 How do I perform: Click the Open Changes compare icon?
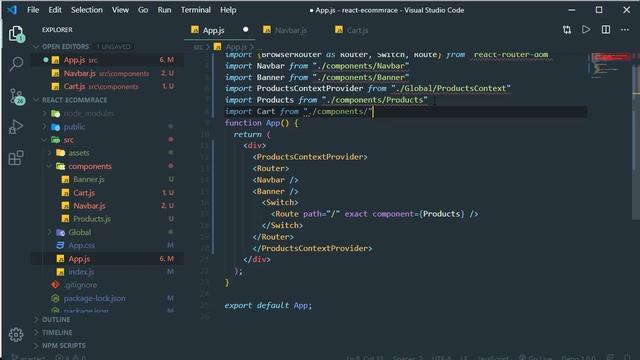pyautogui.click(x=567, y=30)
